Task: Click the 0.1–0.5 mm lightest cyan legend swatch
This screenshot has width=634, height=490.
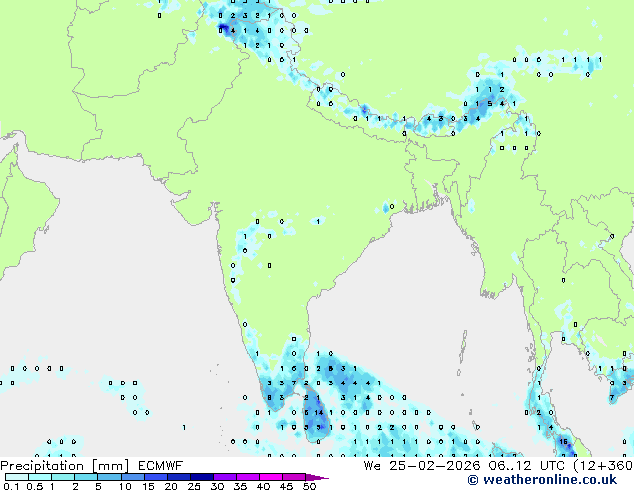Action: click(x=17, y=477)
